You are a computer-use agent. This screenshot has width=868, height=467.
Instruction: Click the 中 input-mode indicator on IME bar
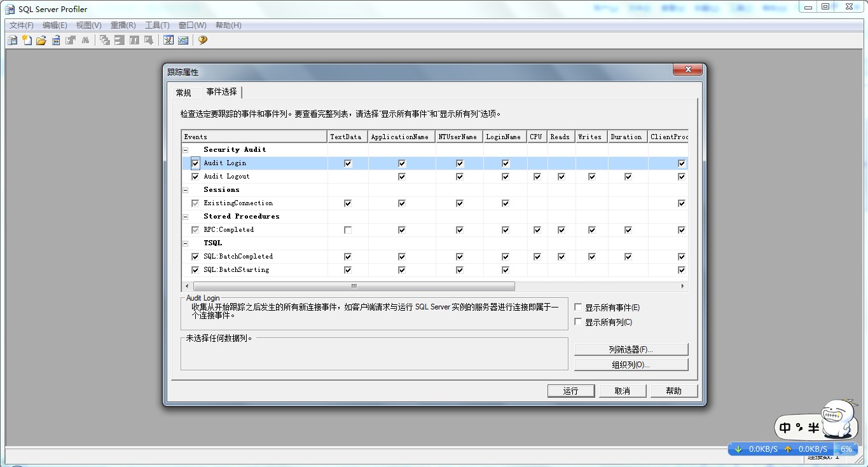(x=785, y=428)
